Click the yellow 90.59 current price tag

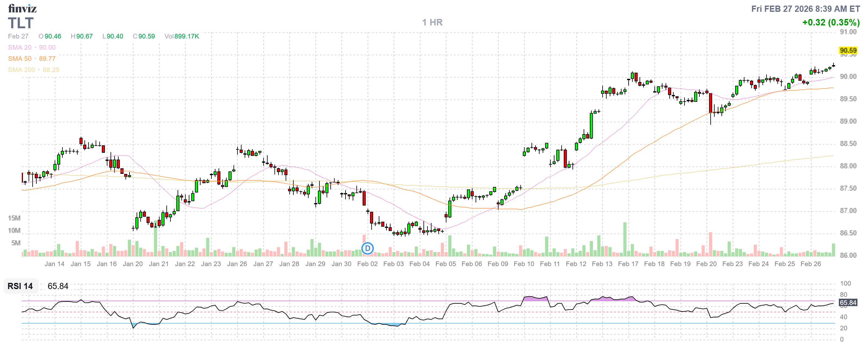(x=848, y=51)
